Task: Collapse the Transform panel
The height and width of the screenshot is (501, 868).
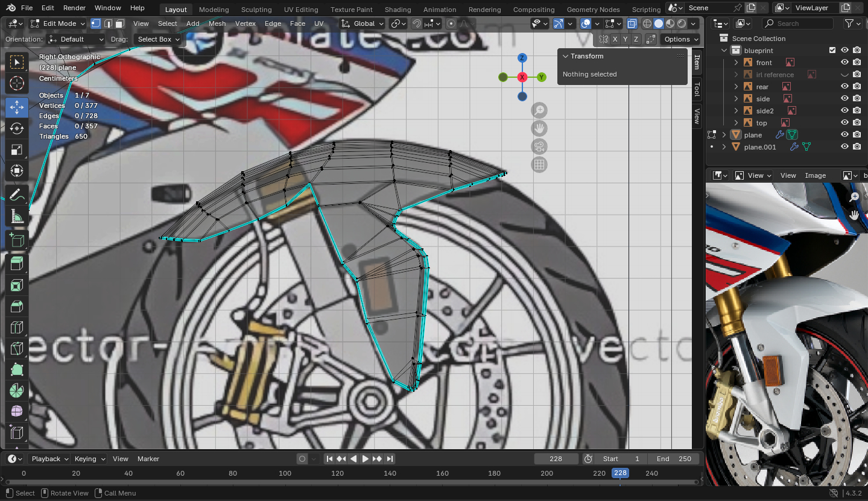Action: point(565,56)
